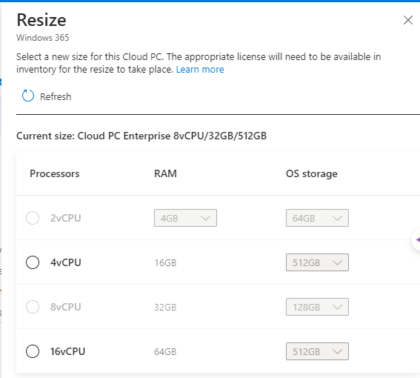Select the 2vCPU radio button
The height and width of the screenshot is (378, 420).
[x=33, y=218]
